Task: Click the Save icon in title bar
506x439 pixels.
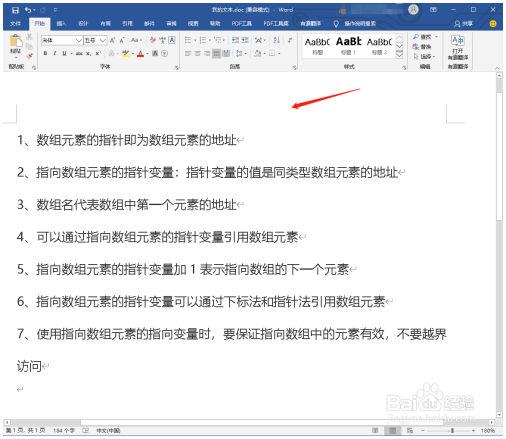Action: click(x=15, y=10)
